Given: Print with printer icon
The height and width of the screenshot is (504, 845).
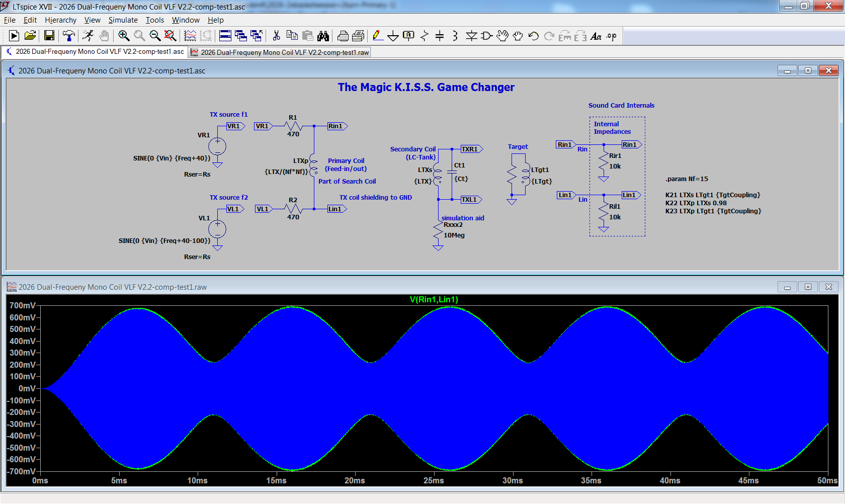Looking at the screenshot, I should point(359,36).
